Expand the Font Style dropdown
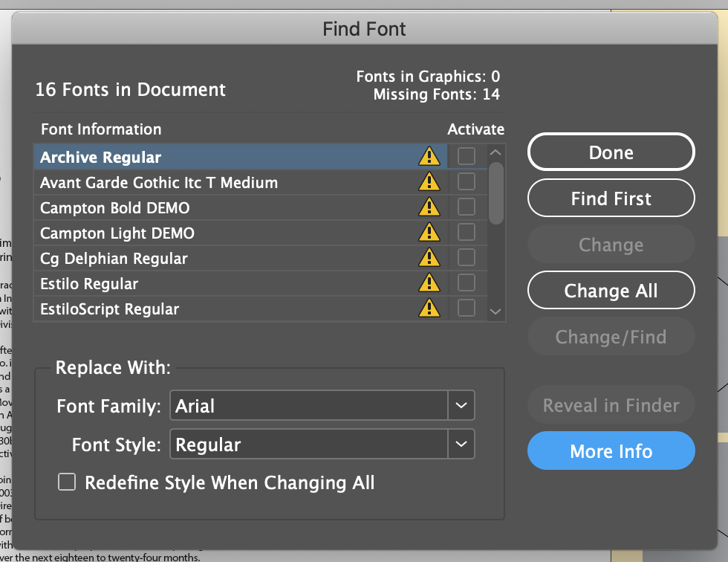Image resolution: width=728 pixels, height=562 pixels. [x=461, y=445]
